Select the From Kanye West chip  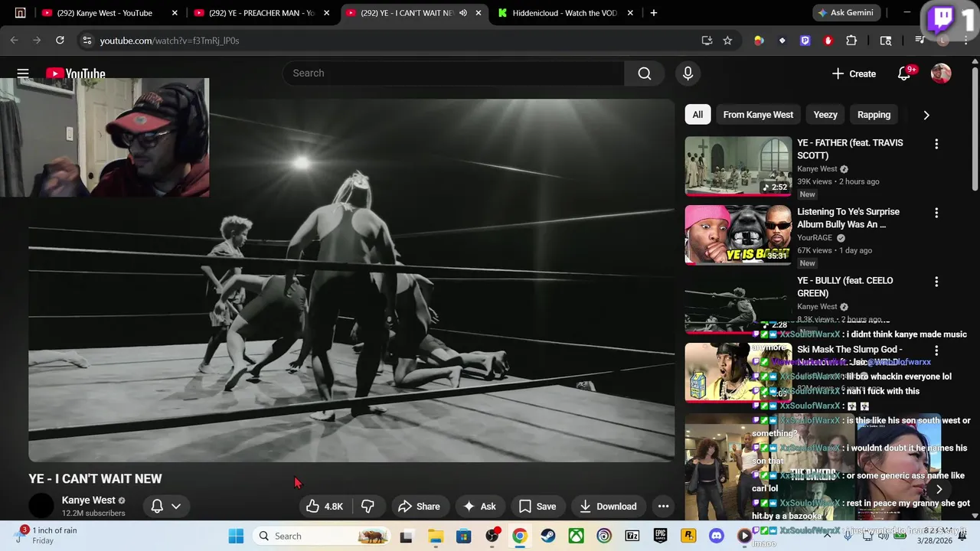pyautogui.click(x=758, y=115)
